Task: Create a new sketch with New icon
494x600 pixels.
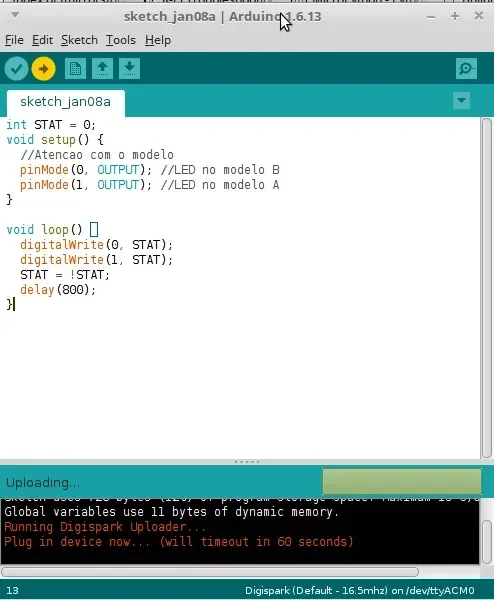Action: click(x=75, y=69)
